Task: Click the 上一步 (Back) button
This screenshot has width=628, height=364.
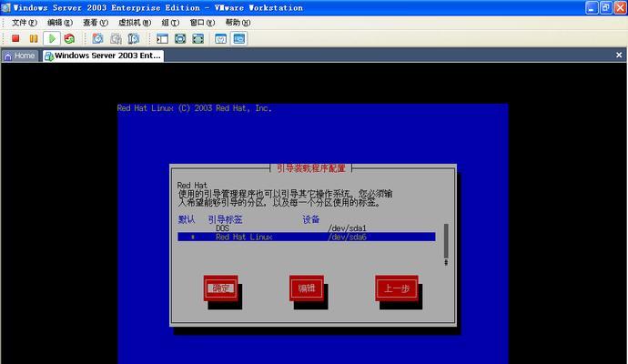Action: pos(397,288)
